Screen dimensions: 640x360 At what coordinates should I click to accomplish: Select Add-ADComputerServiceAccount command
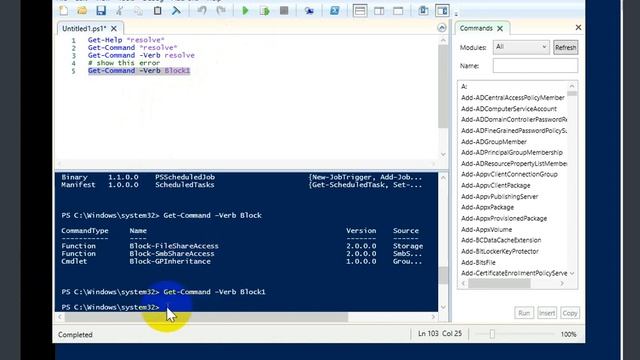point(509,109)
